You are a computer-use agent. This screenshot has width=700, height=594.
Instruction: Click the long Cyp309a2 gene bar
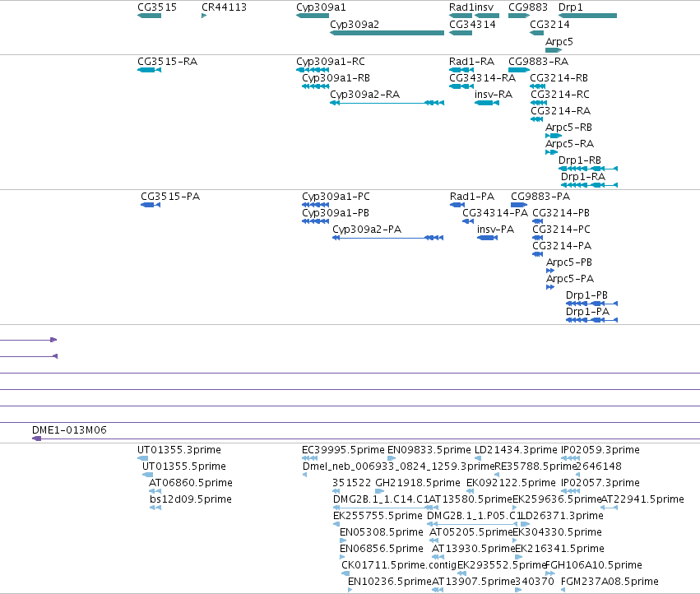coord(387,33)
